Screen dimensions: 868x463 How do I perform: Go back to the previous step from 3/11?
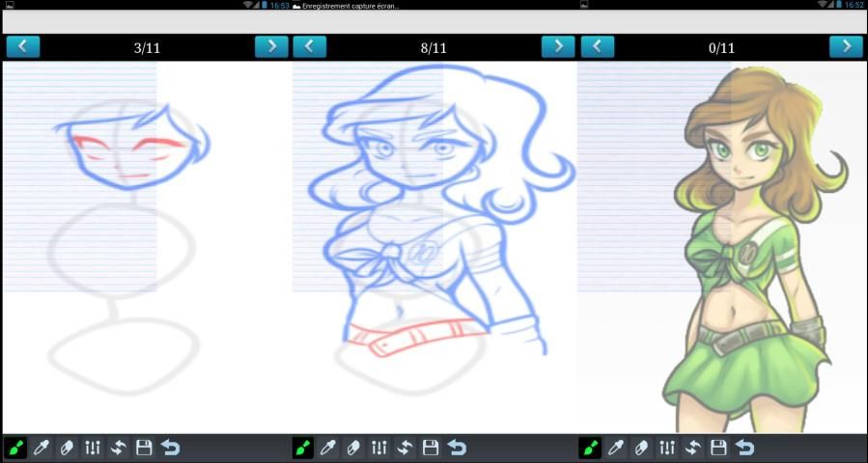coord(23,46)
